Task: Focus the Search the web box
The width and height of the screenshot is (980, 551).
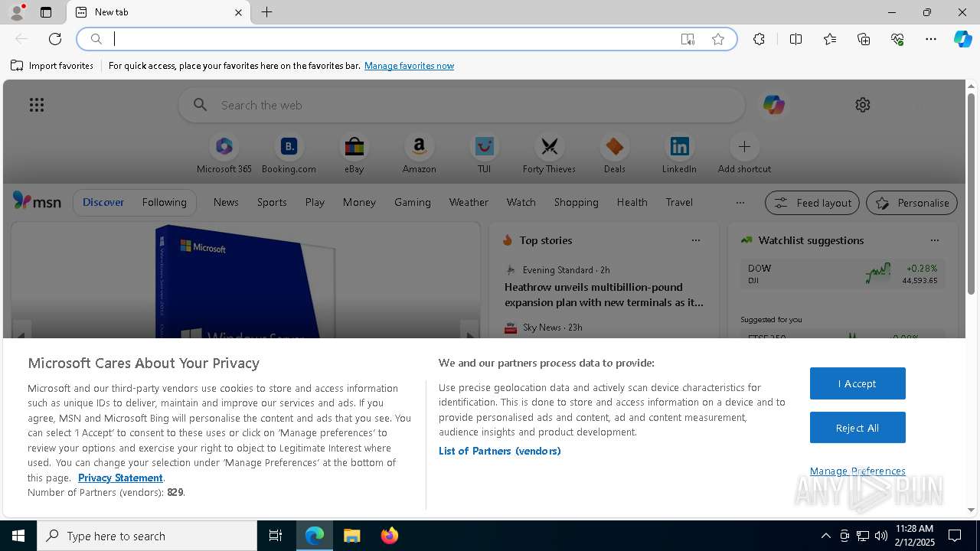Action: pos(462,105)
